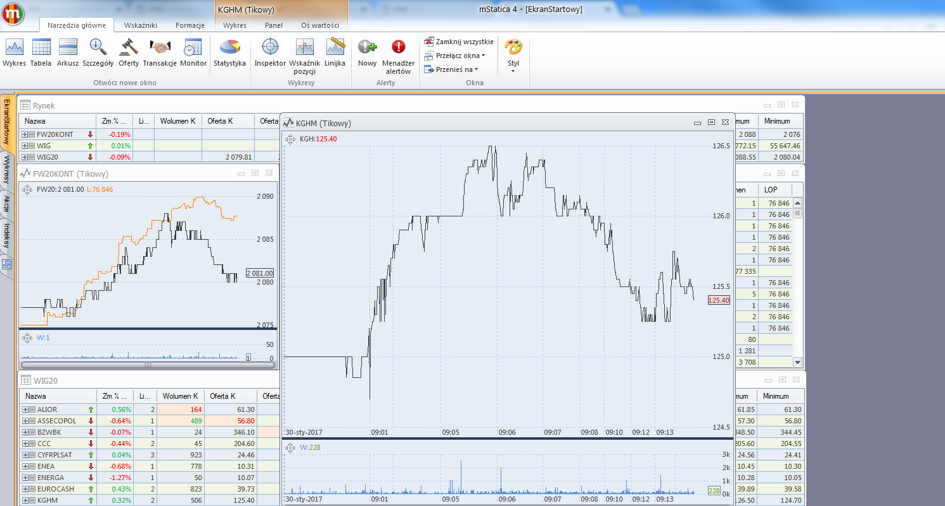
Task: Expand the ASSECOPOL row
Action: pyautogui.click(x=25, y=421)
